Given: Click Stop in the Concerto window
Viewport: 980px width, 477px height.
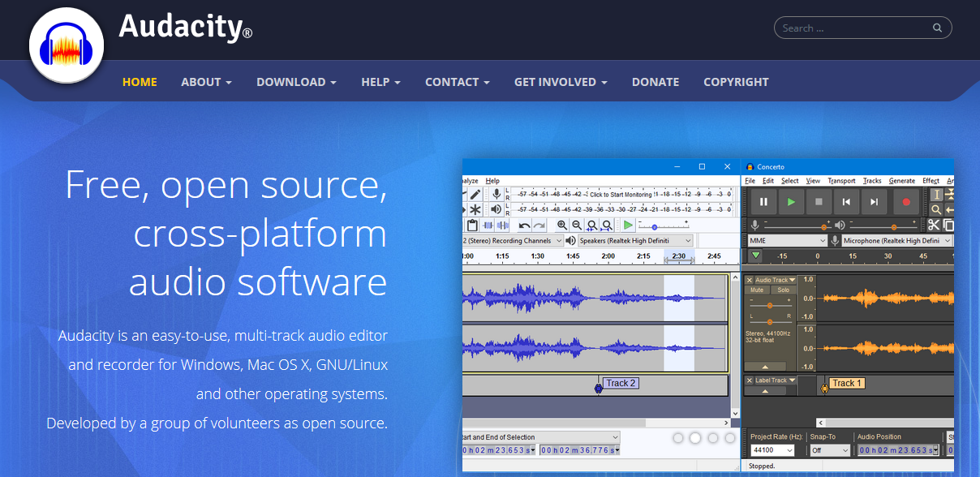Looking at the screenshot, I should tap(819, 202).
